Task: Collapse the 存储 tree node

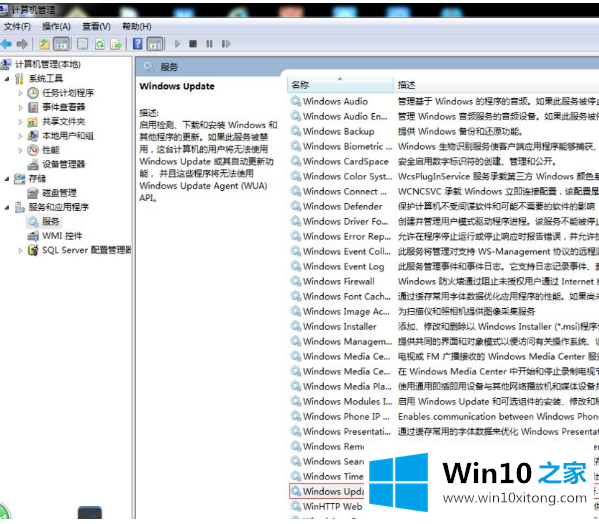Action: [x=7, y=179]
